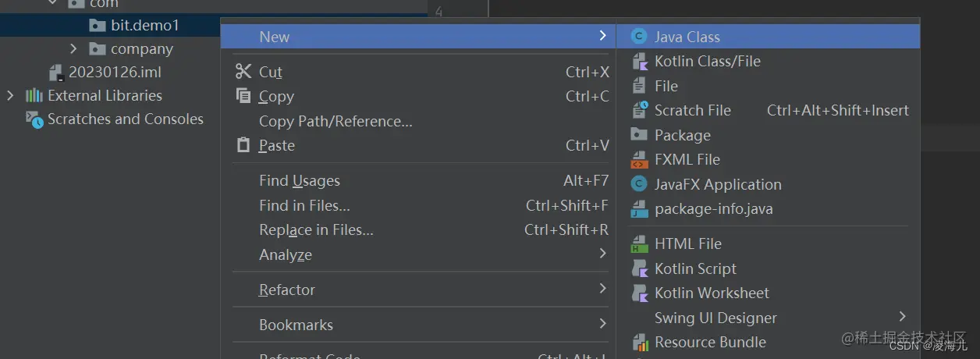Choose Scratch File menu entry
This screenshot has width=980, height=359.
[x=768, y=110]
